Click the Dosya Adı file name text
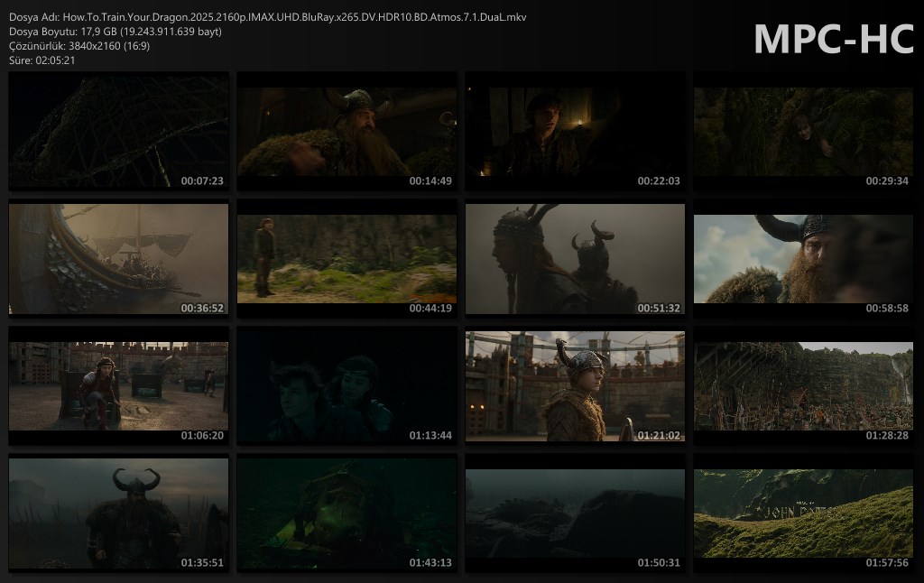924x583 pixels. coord(268,17)
